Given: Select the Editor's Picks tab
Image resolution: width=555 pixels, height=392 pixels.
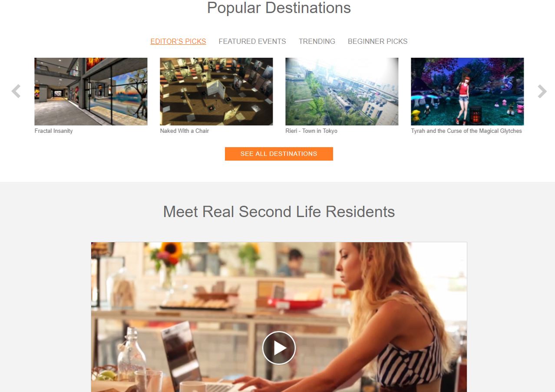Looking at the screenshot, I should click(178, 41).
